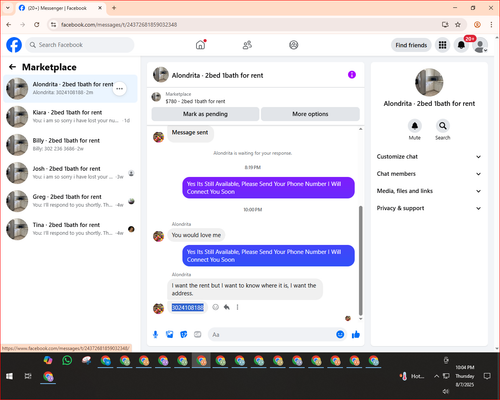Image resolution: width=500 pixels, height=400 pixels.
Task: Open the profile circle icon in top navigation
Action: 294,45
